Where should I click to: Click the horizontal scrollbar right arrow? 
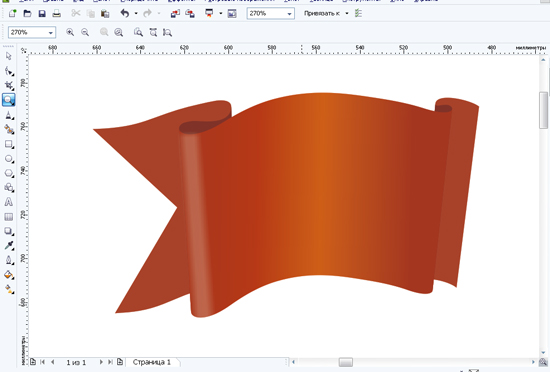(x=533, y=362)
